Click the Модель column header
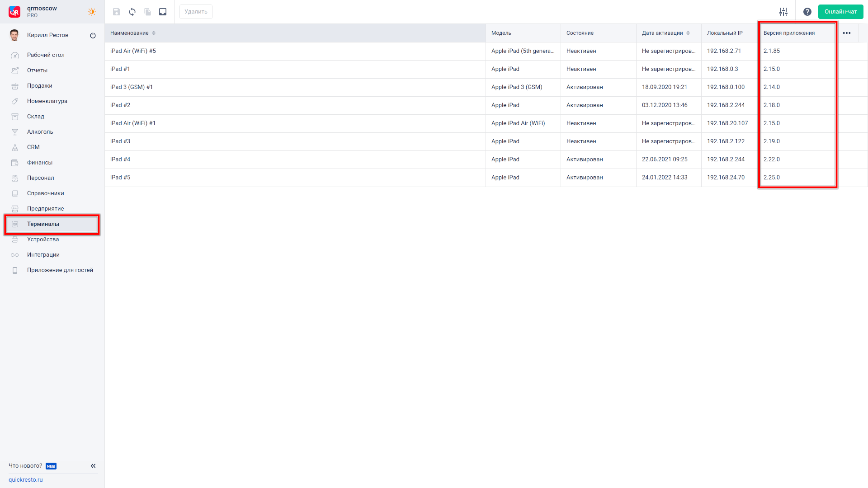 [523, 33]
